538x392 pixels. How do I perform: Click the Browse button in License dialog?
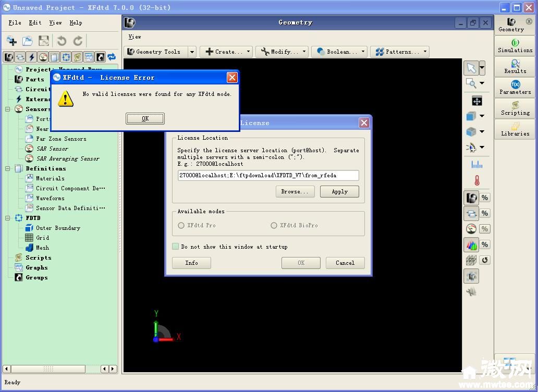(x=295, y=191)
